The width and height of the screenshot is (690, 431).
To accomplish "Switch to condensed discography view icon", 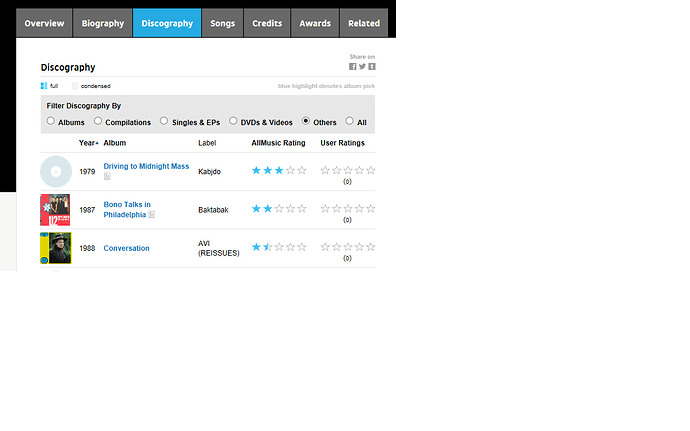I will click(x=75, y=86).
